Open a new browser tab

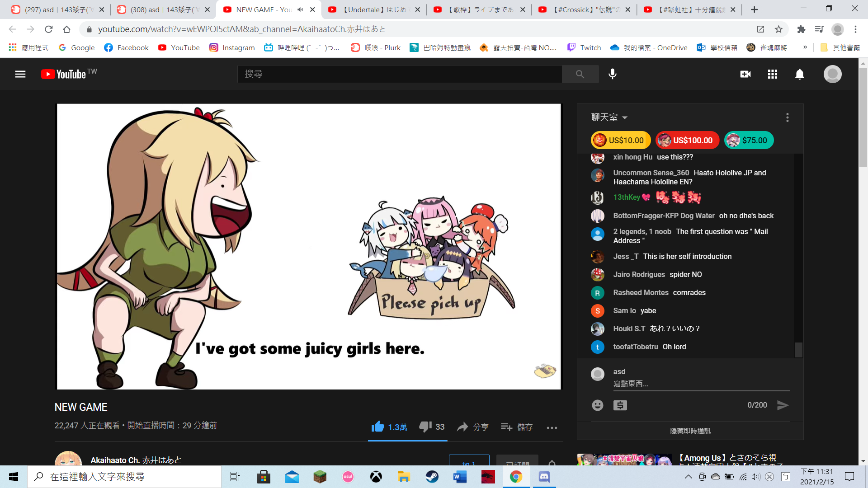(755, 9)
